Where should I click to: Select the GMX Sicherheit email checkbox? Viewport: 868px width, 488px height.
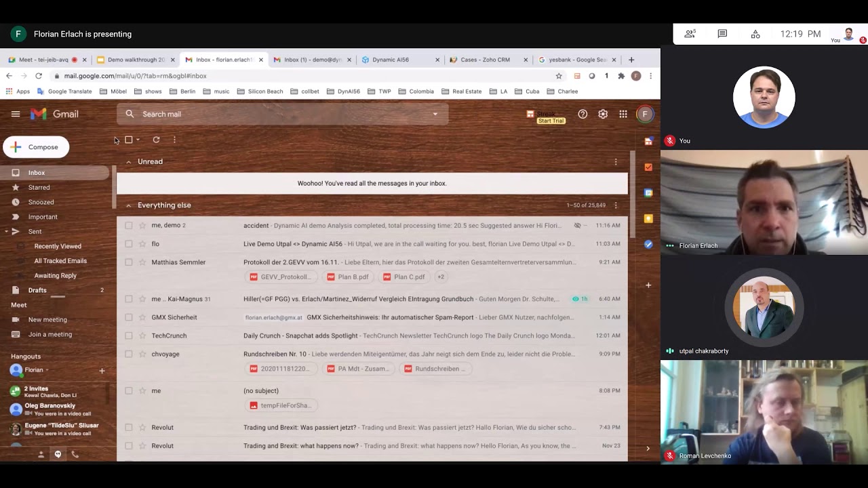129,317
